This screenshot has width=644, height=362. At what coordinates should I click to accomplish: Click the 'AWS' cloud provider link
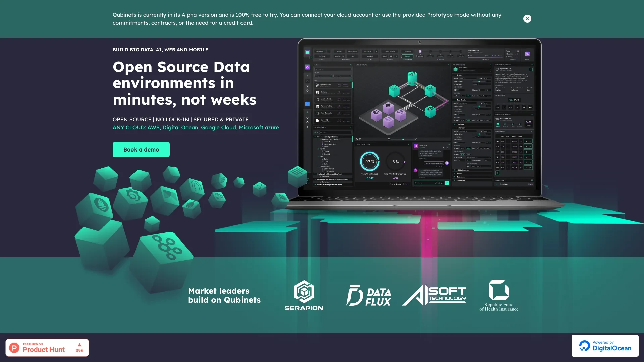coord(153,127)
